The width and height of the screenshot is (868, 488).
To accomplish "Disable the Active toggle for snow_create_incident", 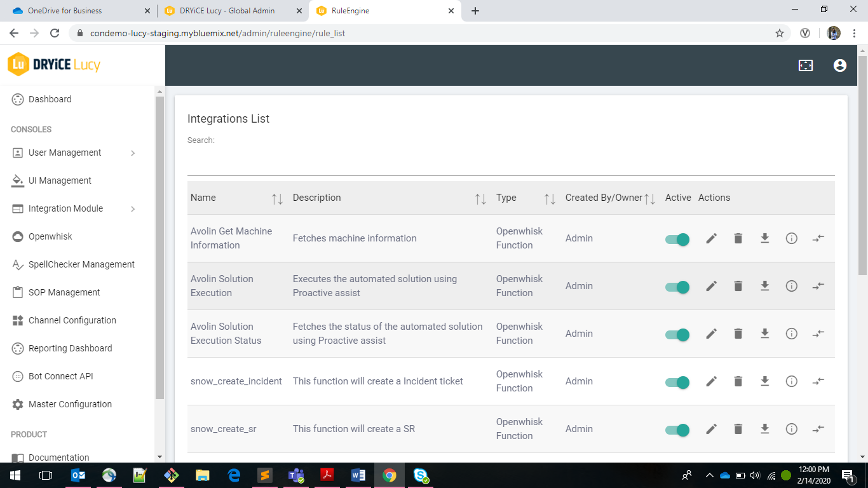I will coord(677,381).
